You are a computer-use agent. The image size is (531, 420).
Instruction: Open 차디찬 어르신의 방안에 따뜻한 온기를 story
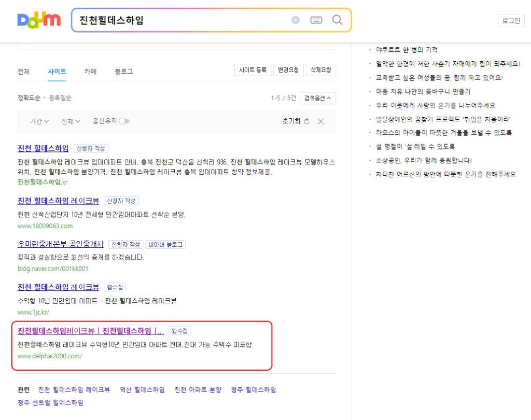445,174
